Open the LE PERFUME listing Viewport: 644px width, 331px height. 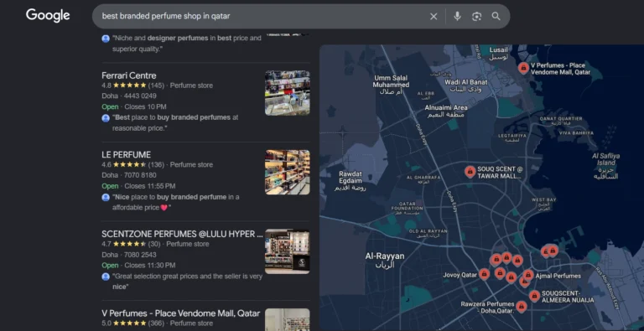(126, 155)
